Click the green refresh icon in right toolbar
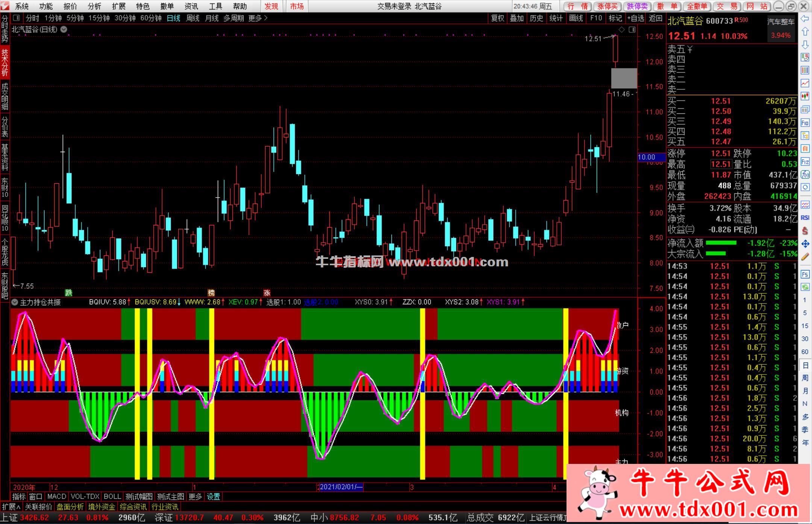 pos(805,287)
